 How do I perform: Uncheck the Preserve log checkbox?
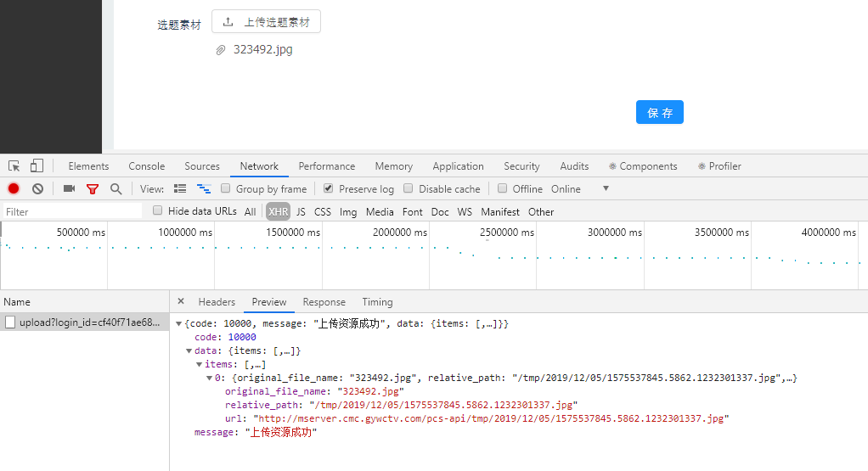[329, 188]
